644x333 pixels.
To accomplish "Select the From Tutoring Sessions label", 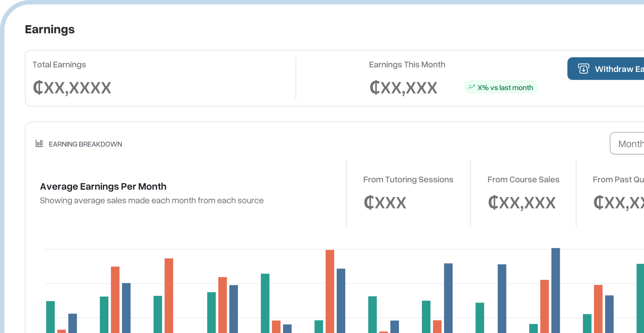I will click(x=408, y=180).
